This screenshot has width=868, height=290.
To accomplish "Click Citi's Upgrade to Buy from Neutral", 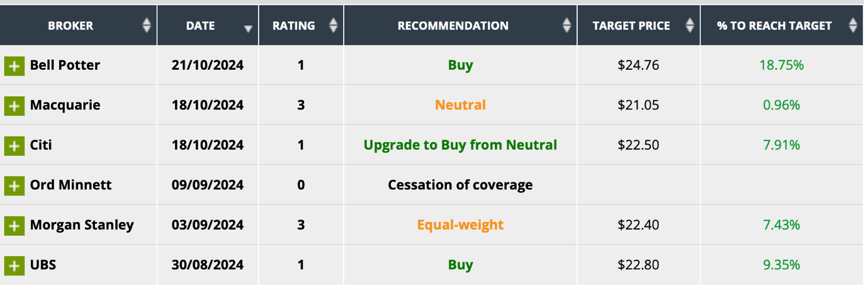I will pyautogui.click(x=460, y=145).
